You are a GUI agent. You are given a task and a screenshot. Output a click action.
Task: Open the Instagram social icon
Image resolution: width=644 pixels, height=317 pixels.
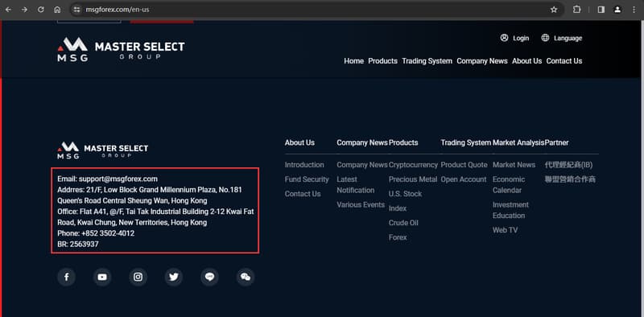(138, 277)
